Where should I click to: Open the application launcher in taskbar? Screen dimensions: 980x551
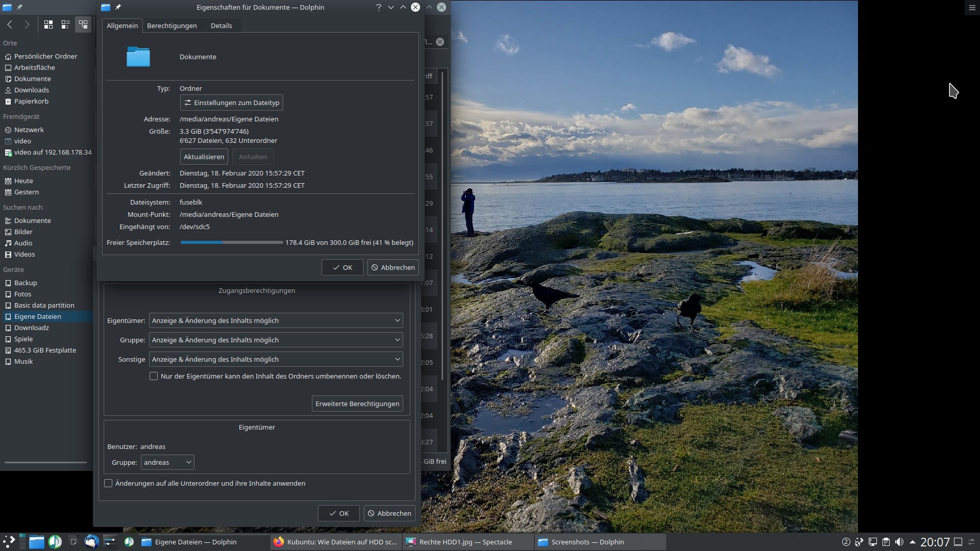pyautogui.click(x=9, y=542)
